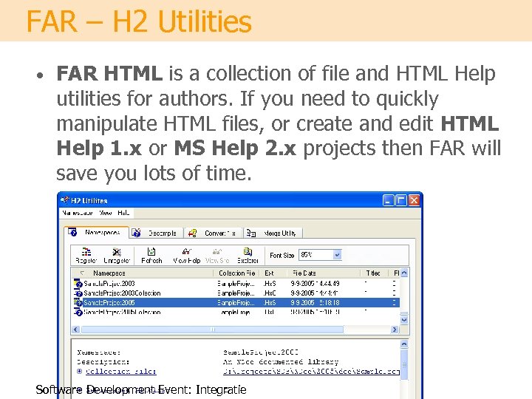Switch to the Namespaces tab
Screen dimensions: 532x399
(96, 233)
